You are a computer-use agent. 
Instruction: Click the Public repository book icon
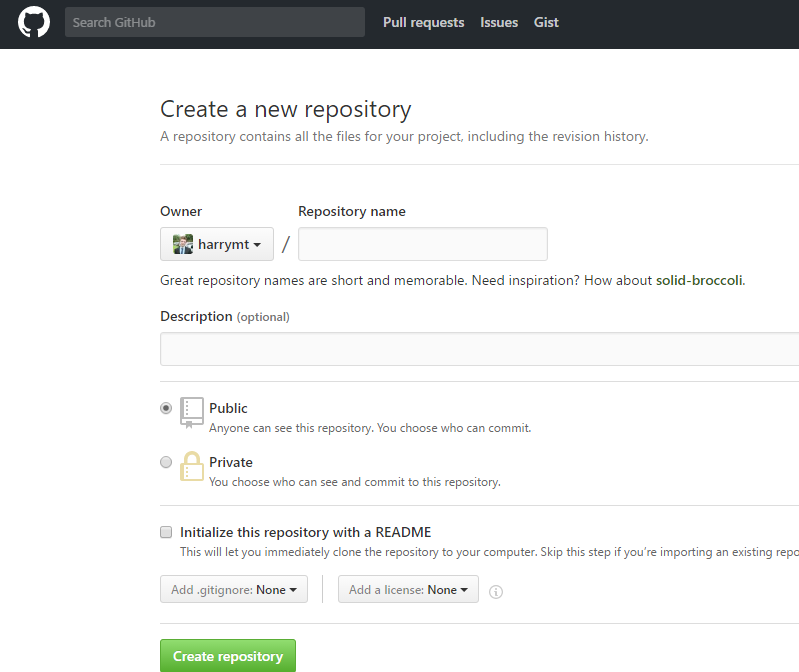[x=192, y=412]
